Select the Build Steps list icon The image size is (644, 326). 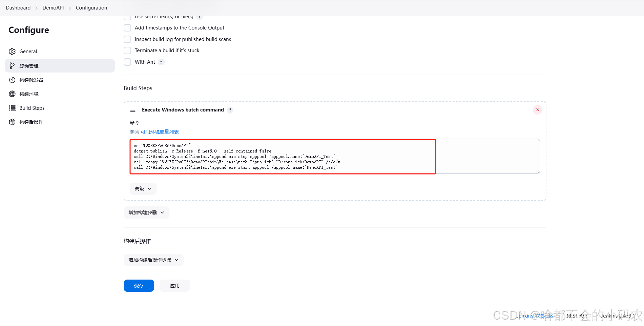12,108
